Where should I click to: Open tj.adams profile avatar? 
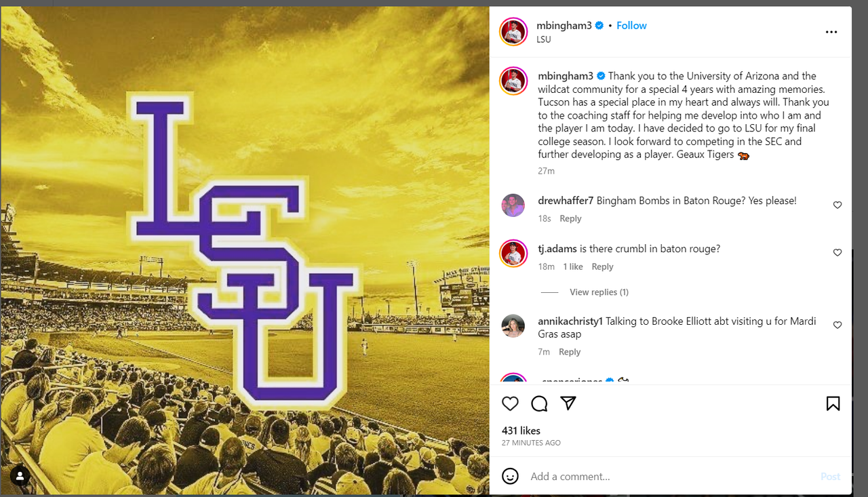tap(513, 253)
